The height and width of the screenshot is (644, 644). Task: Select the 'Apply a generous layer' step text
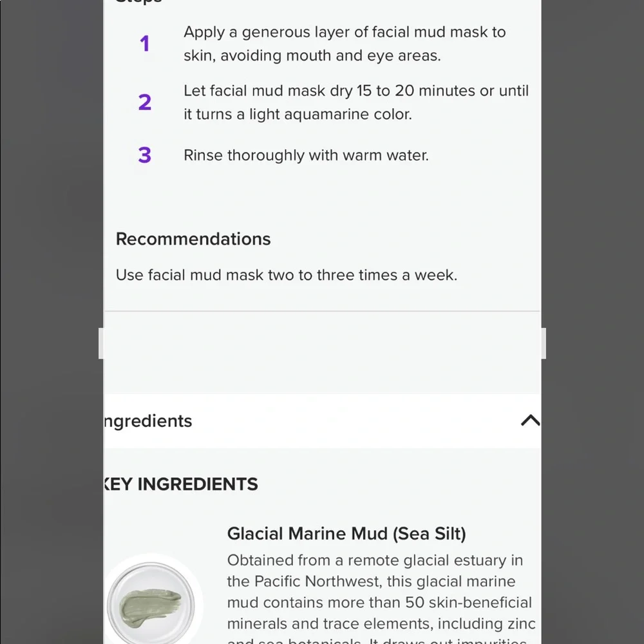click(x=345, y=44)
